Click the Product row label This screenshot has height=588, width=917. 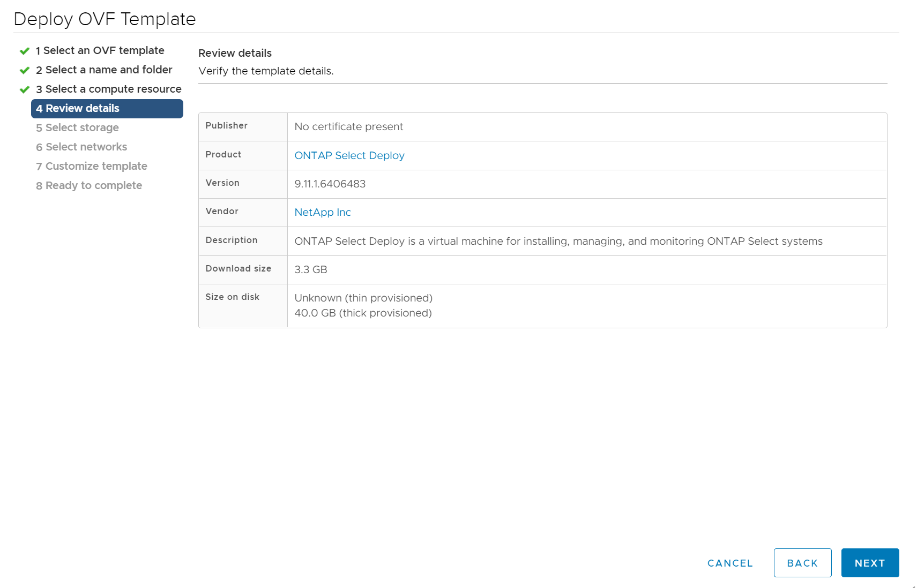[223, 154]
